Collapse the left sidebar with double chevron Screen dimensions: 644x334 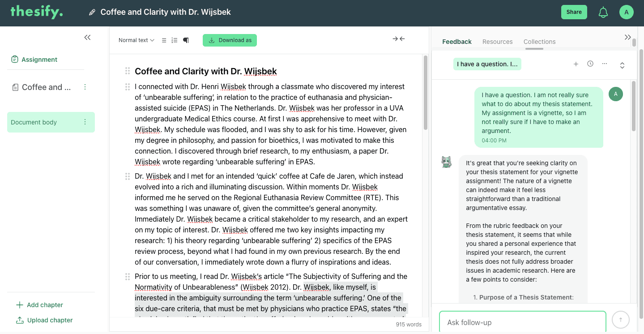click(87, 38)
